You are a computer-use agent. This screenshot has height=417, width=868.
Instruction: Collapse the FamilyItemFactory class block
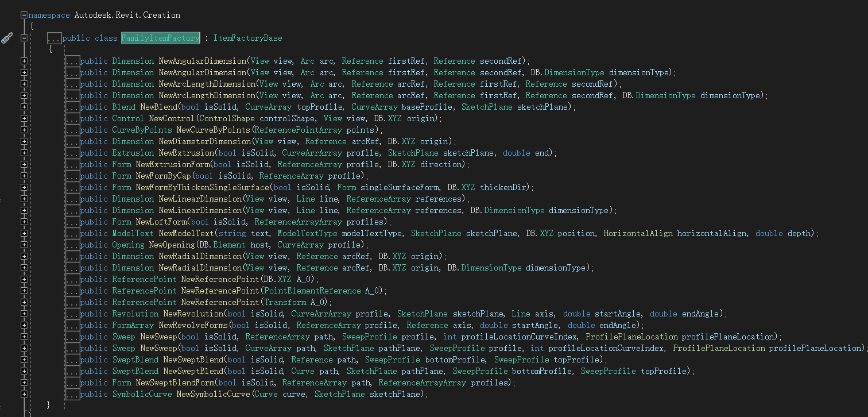pos(24,38)
